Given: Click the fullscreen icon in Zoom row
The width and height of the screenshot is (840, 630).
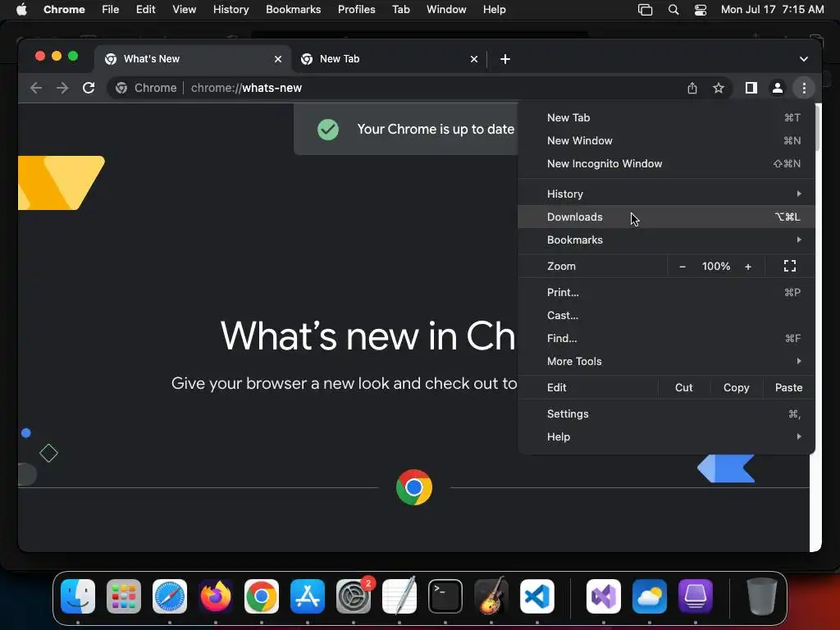Looking at the screenshot, I should pyautogui.click(x=790, y=266).
